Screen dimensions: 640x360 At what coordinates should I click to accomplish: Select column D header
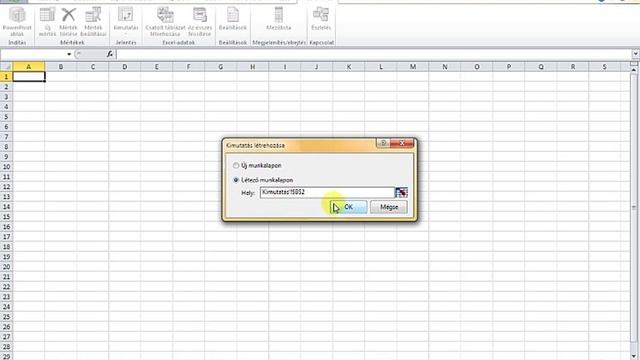pos(124,67)
